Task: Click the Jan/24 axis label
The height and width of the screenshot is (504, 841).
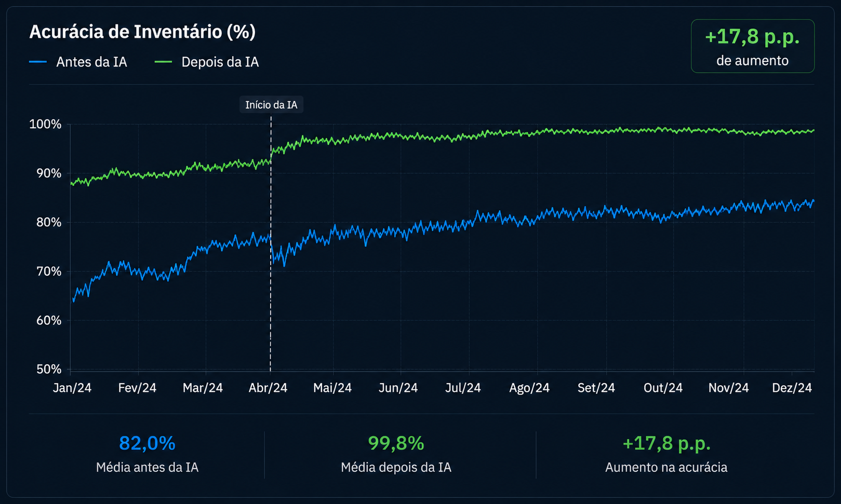Action: [72, 388]
